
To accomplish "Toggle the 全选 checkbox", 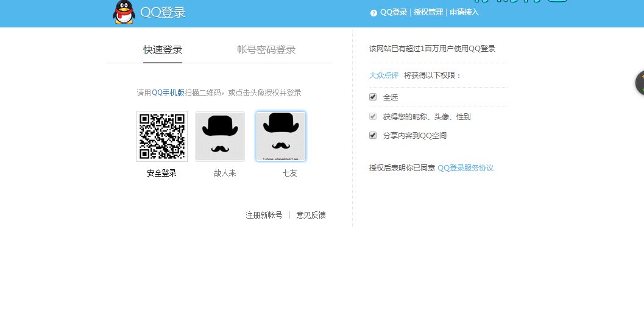I will click(x=373, y=97).
